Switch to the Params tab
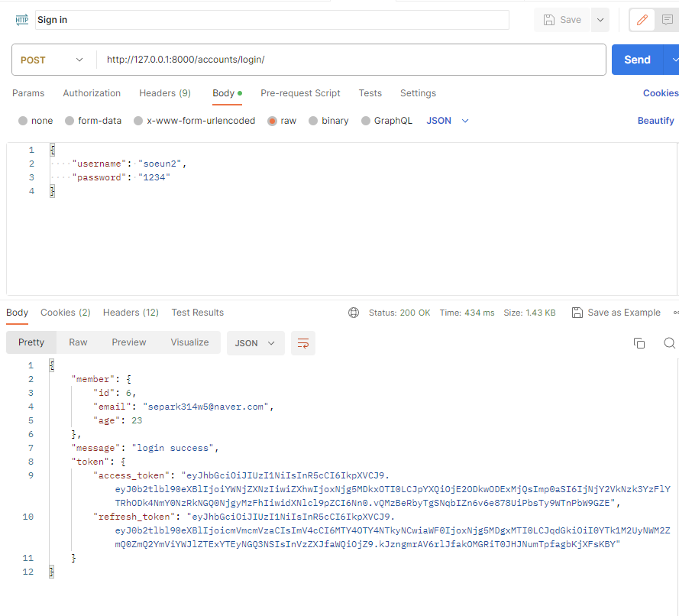 [28, 93]
